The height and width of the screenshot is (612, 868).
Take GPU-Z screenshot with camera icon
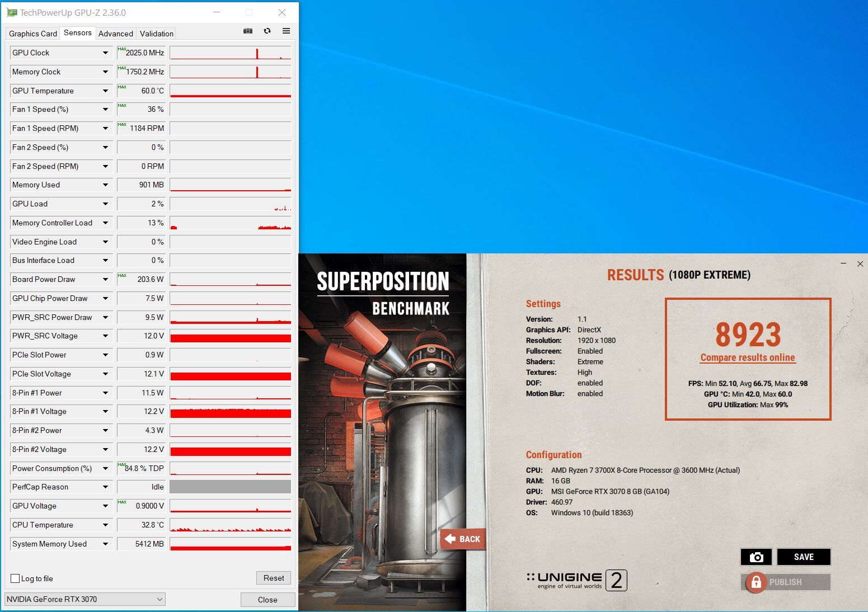pyautogui.click(x=248, y=31)
